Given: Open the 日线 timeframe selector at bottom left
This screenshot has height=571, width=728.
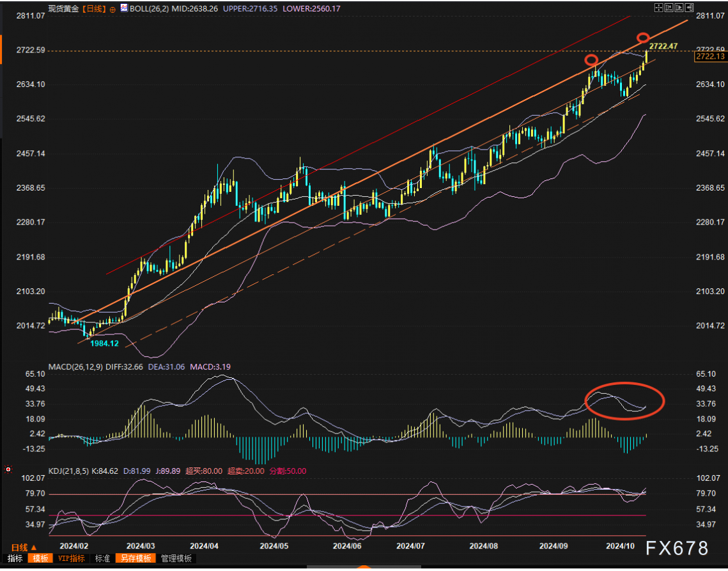Looking at the screenshot, I should (24, 547).
